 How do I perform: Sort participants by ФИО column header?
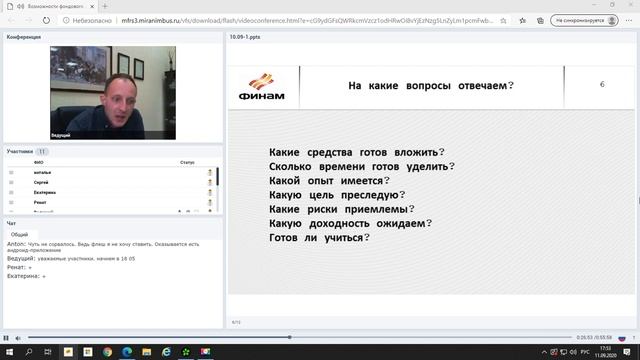[38, 162]
